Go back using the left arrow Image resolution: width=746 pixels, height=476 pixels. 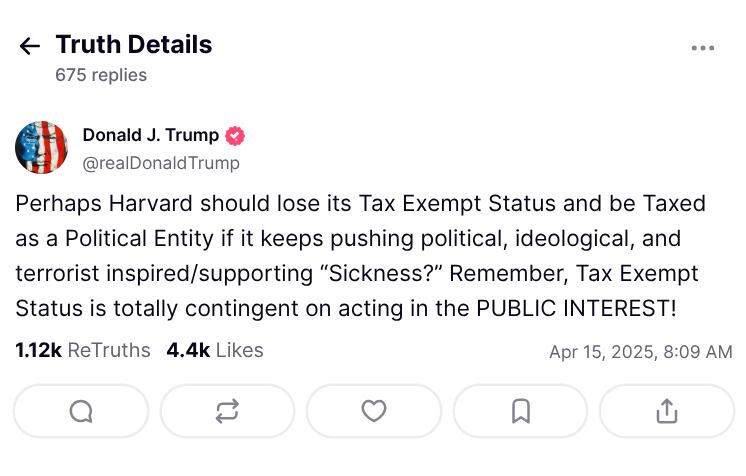click(30, 46)
